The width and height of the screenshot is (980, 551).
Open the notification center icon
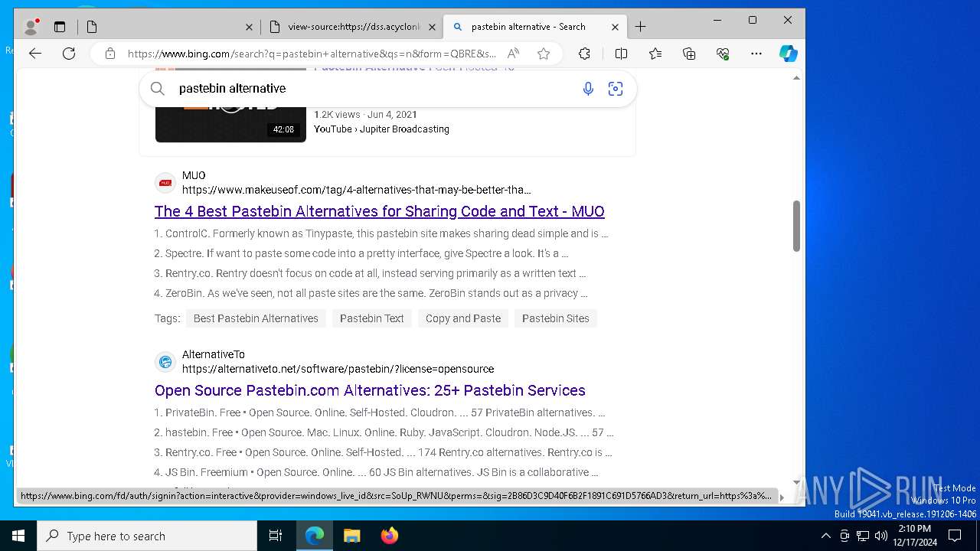(x=955, y=536)
